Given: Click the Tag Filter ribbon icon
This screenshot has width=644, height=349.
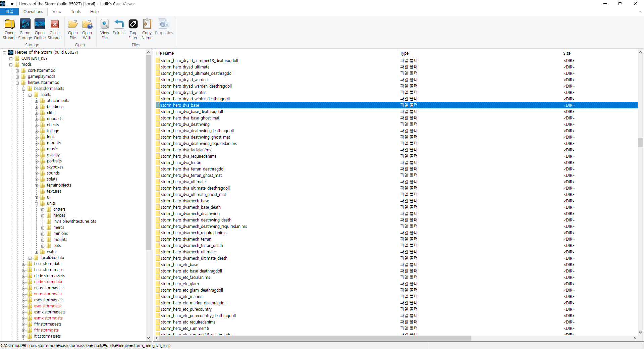Looking at the screenshot, I should click(x=133, y=30).
